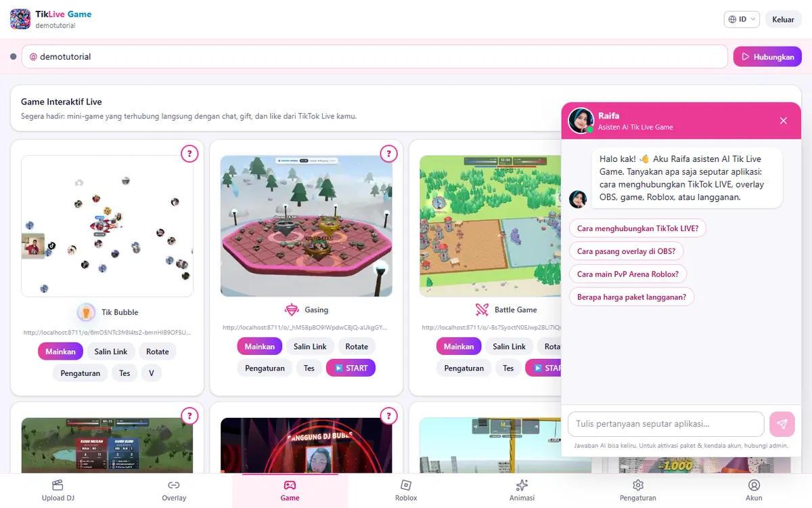This screenshot has height=508, width=812.
Task: Click the Battle Game crossed swords icon
Action: (482, 310)
